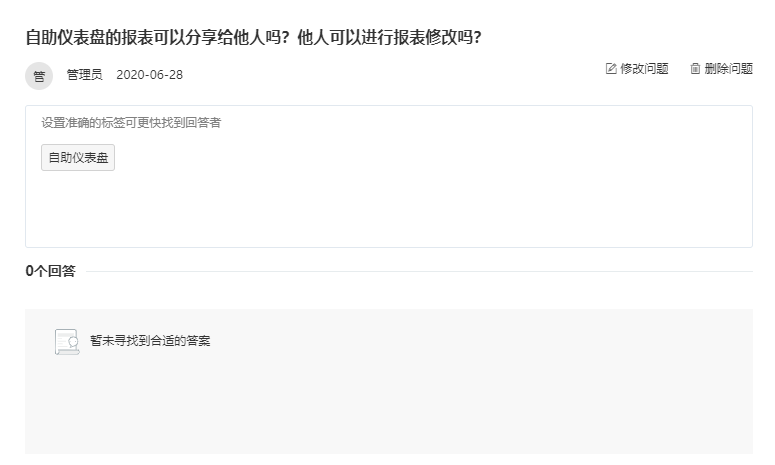Select the 删除问题 text link
This screenshot has height=465, width=775.
(x=729, y=69)
